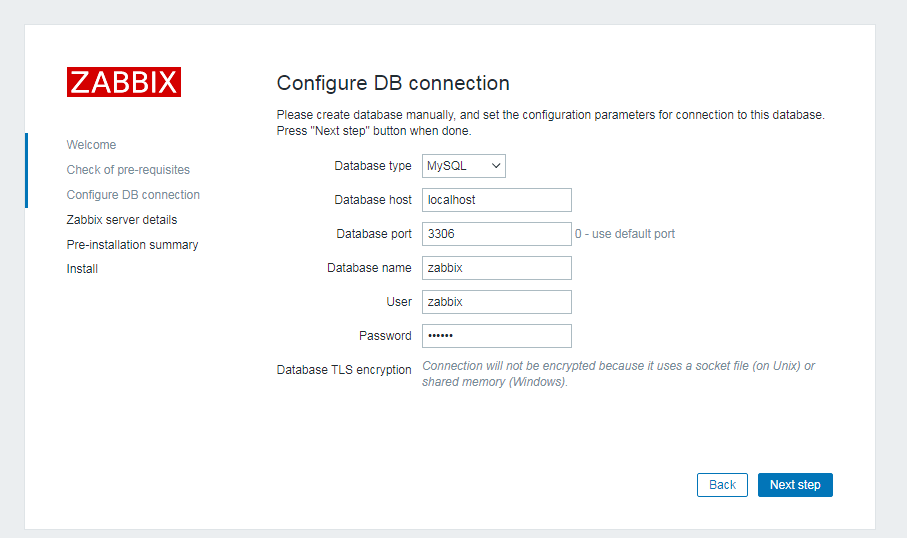Click the Database port field showing 3306
This screenshot has width=907, height=538.
(x=496, y=234)
